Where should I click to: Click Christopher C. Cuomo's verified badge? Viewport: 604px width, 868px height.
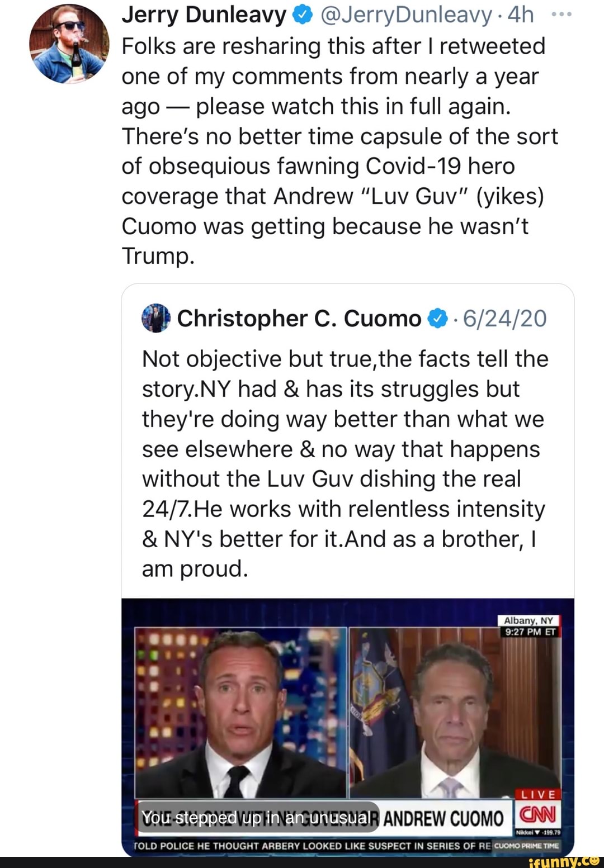click(x=437, y=318)
